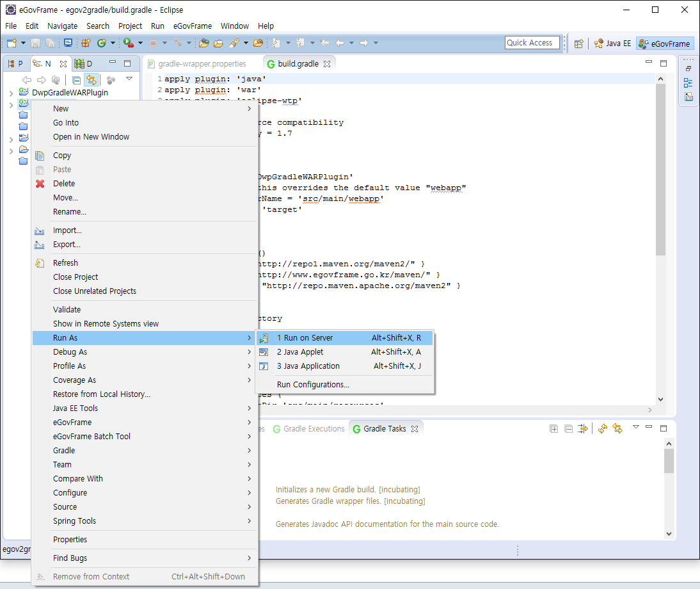700x589 pixels.
Task: Choose Run Configurations... in submenu
Action: (313, 385)
